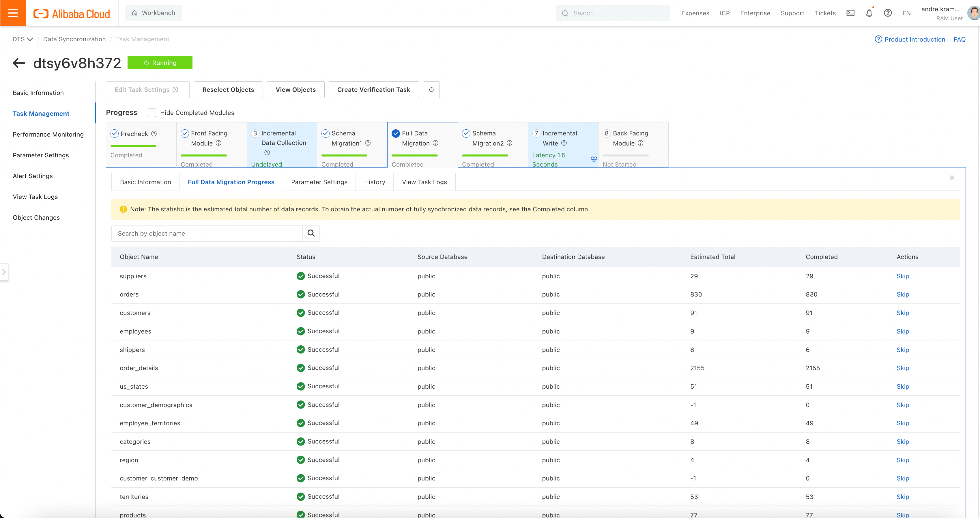
Task: Focus the Search by object name field
Action: pos(207,233)
